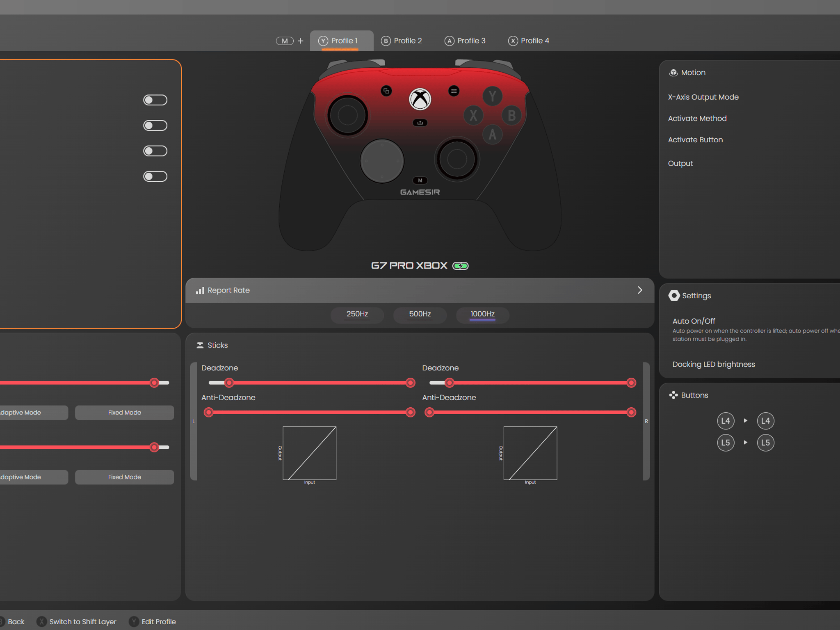Click Docking LED brightness setting
Screen dimensions: 840x630
[x=714, y=364]
